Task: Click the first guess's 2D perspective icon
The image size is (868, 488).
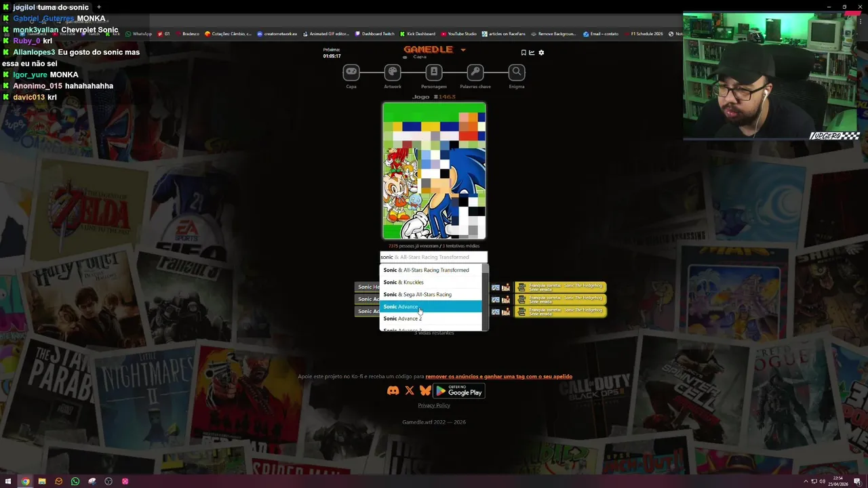Action: click(x=496, y=287)
